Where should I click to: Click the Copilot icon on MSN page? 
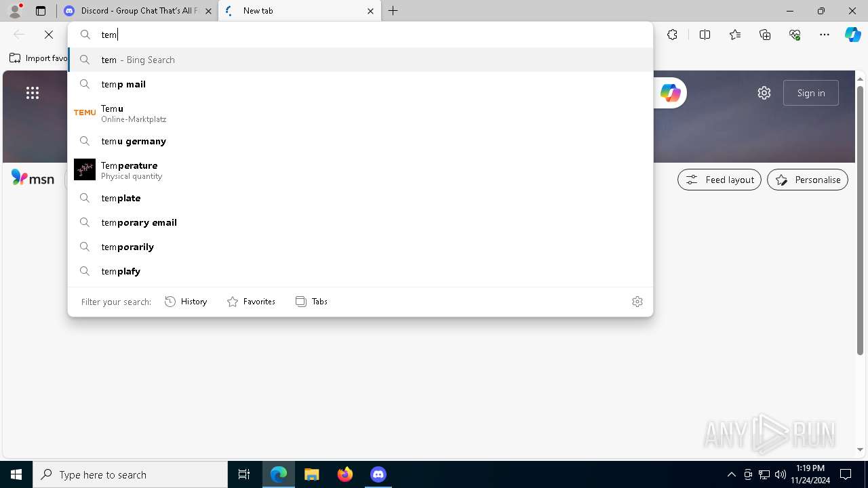671,93
